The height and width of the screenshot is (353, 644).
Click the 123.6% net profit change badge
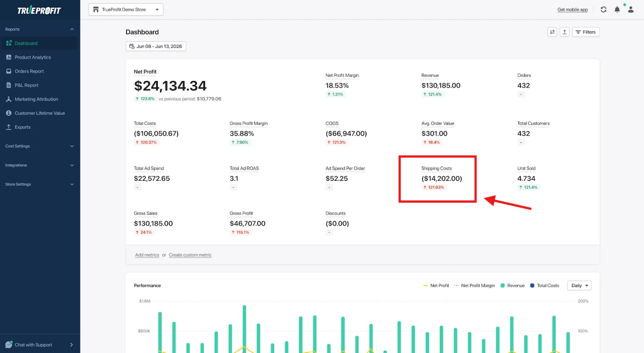[x=145, y=99]
